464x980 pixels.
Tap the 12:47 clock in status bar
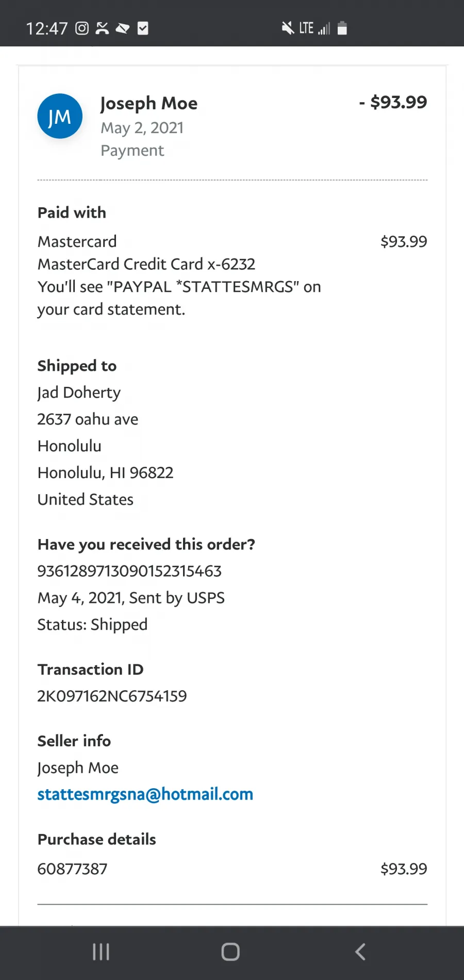(x=47, y=28)
